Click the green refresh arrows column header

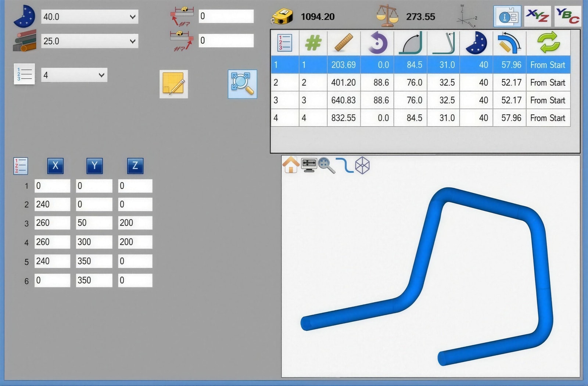(x=548, y=43)
